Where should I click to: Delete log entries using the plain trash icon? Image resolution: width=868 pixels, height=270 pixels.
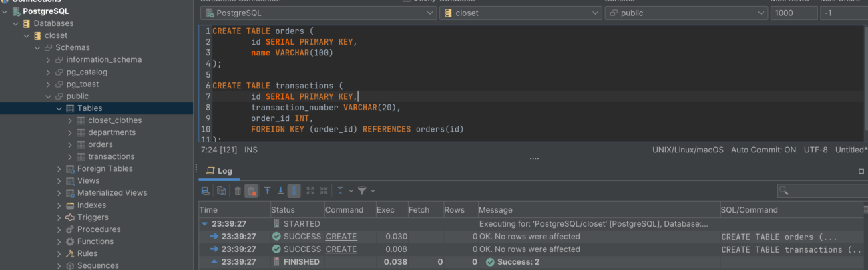(238, 191)
